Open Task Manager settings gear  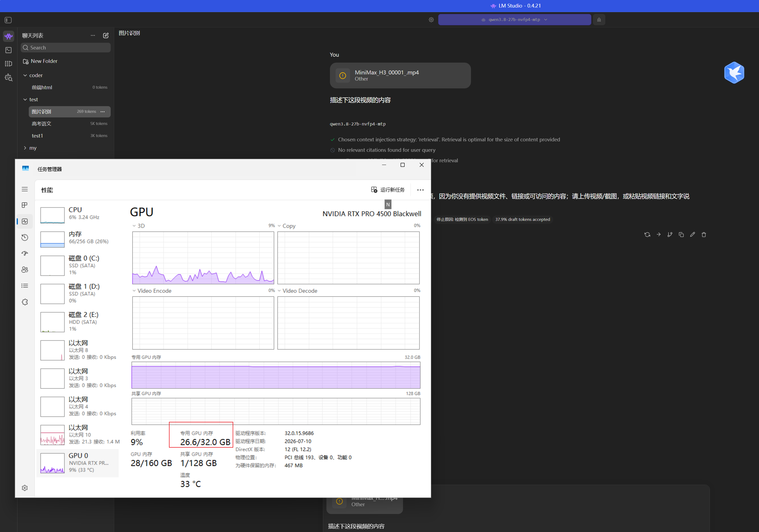(25, 488)
